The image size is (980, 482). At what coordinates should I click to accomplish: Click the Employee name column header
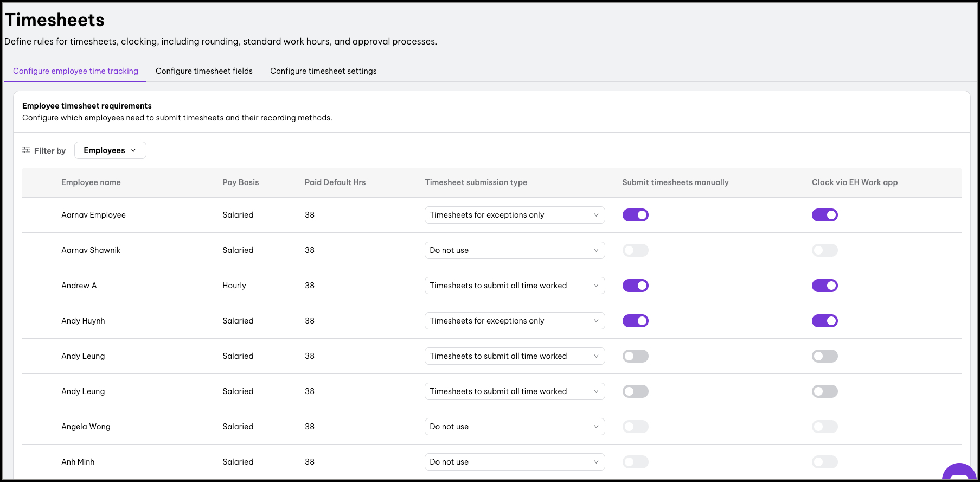(x=91, y=182)
